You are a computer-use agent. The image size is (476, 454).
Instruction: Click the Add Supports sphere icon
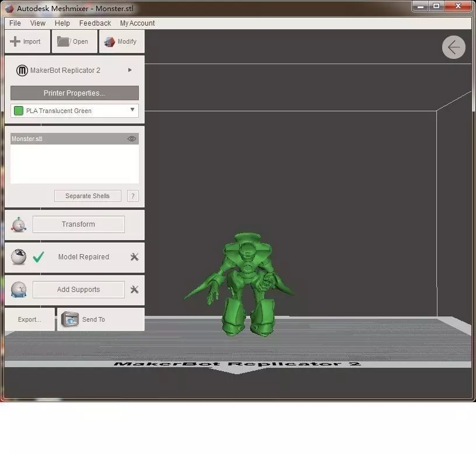point(19,289)
